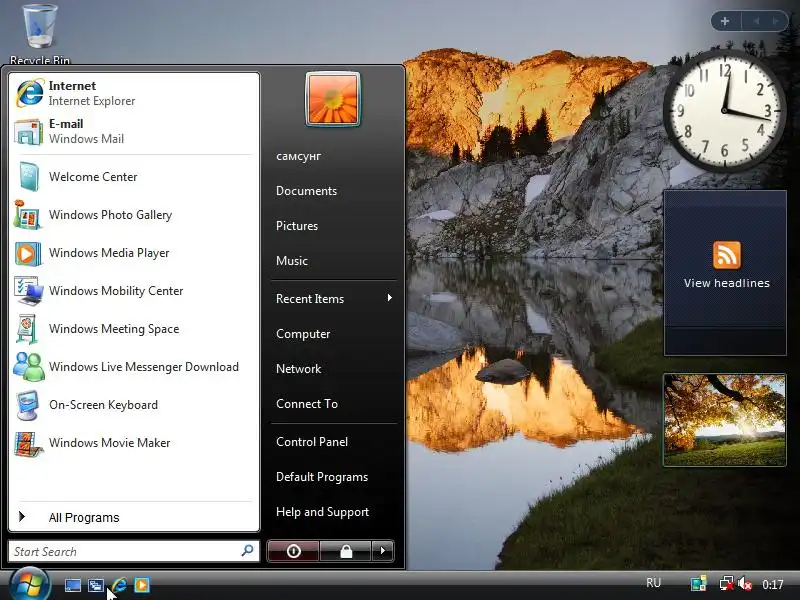Click the slideshow gadget autumn tree photo

pos(724,420)
